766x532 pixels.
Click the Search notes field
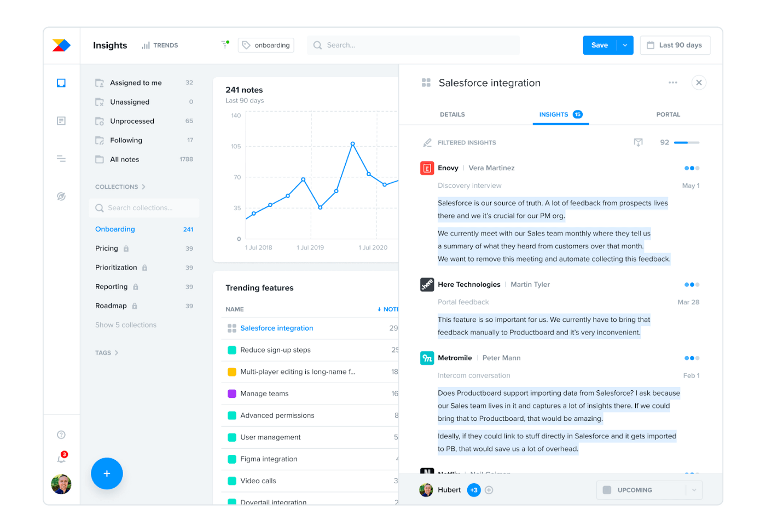413,45
